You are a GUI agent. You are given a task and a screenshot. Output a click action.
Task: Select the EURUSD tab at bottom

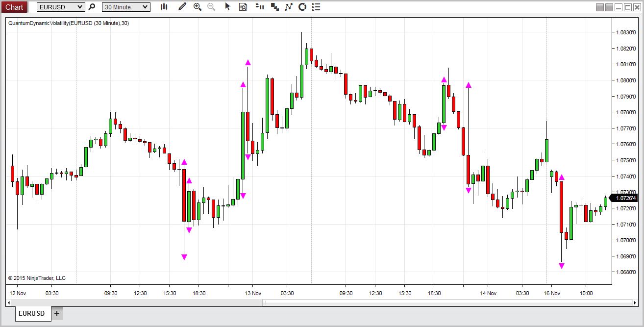tap(33, 313)
